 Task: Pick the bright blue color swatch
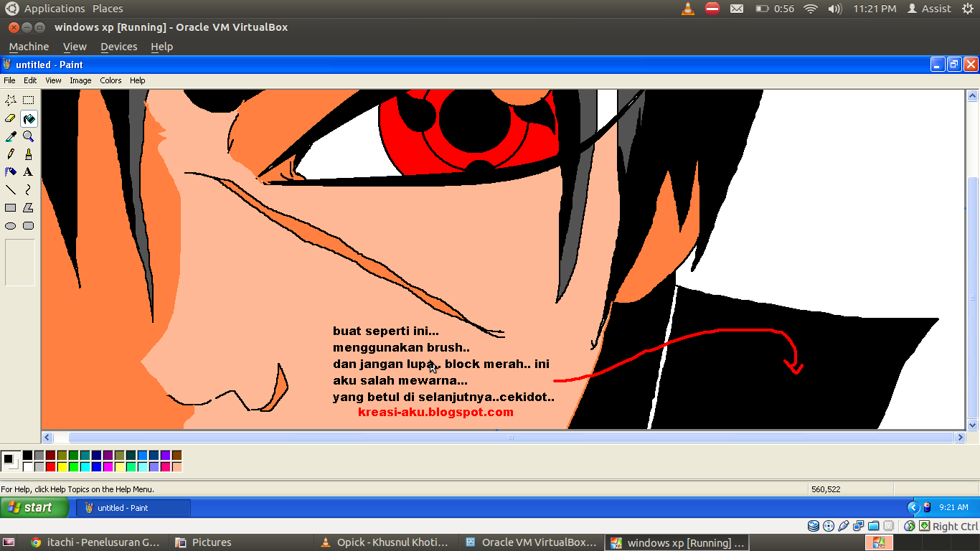(96, 467)
